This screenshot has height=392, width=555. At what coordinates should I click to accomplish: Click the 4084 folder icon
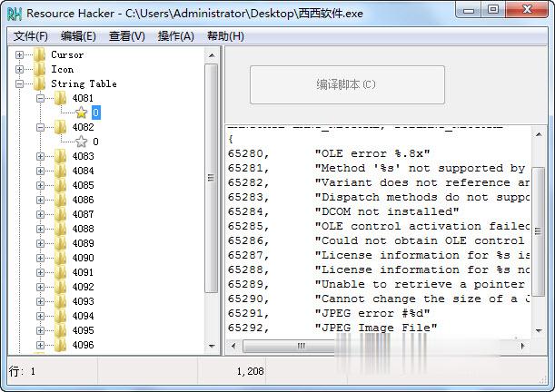[x=61, y=171]
